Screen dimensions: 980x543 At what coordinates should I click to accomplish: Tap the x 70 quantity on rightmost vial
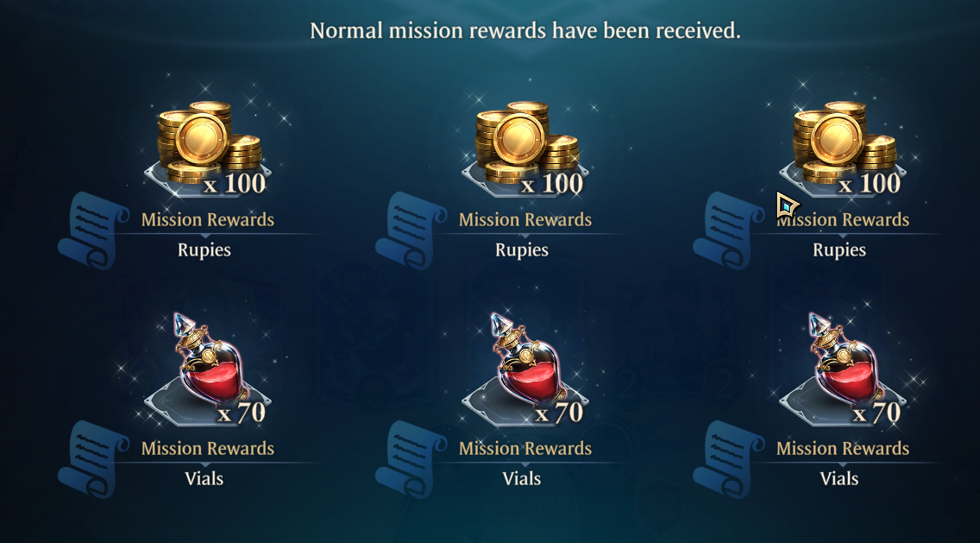[876, 413]
